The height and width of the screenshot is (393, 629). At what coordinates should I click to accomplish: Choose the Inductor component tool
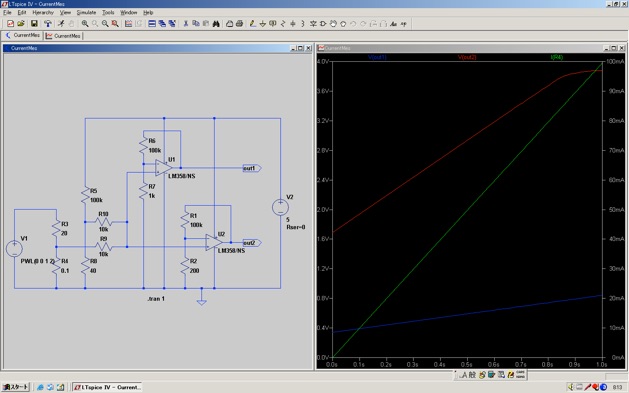point(302,24)
